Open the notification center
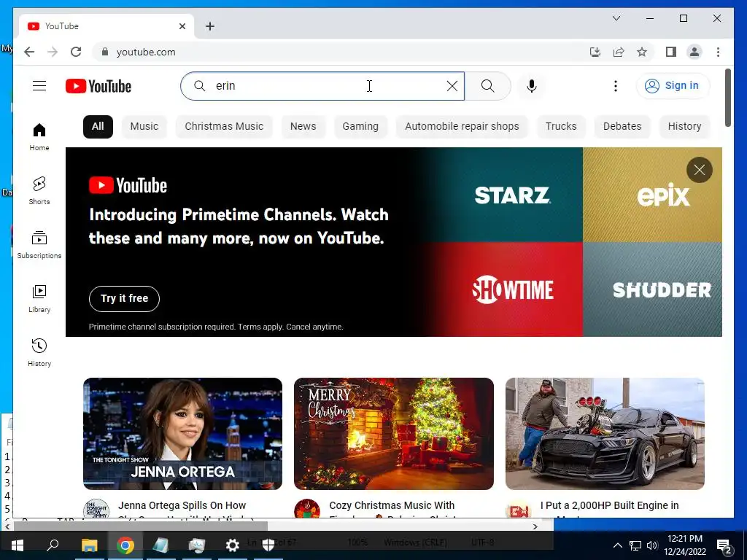Screen dimensions: 747x560 coord(724,545)
